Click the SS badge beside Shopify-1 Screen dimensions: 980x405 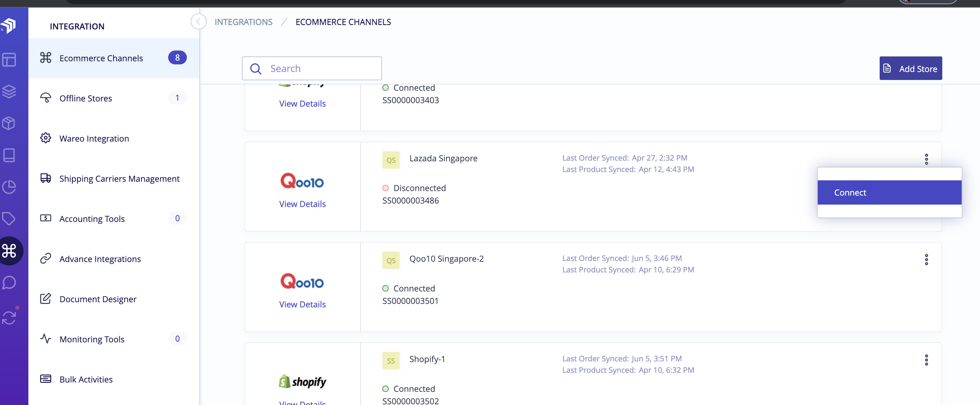pyautogui.click(x=391, y=361)
